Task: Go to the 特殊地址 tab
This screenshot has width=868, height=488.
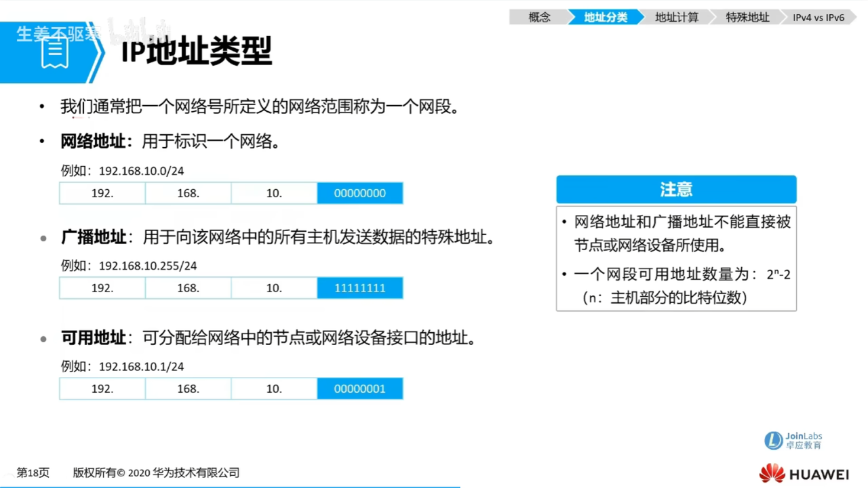Action: (747, 18)
